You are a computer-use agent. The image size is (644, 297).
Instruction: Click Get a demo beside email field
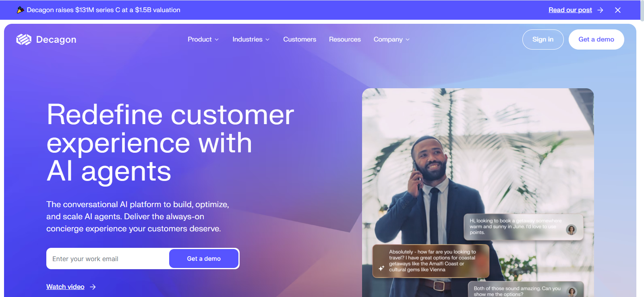[x=204, y=259]
